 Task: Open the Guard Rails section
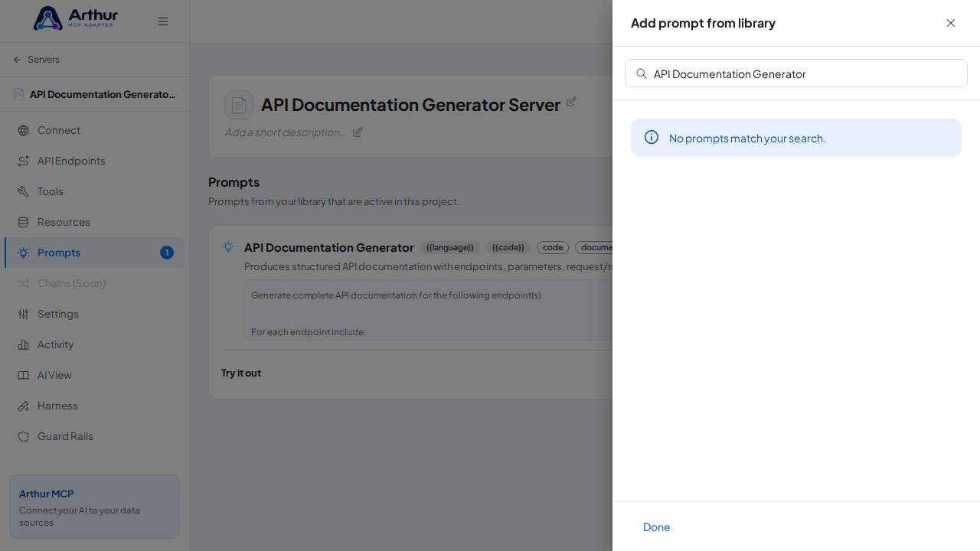pyautogui.click(x=94, y=436)
